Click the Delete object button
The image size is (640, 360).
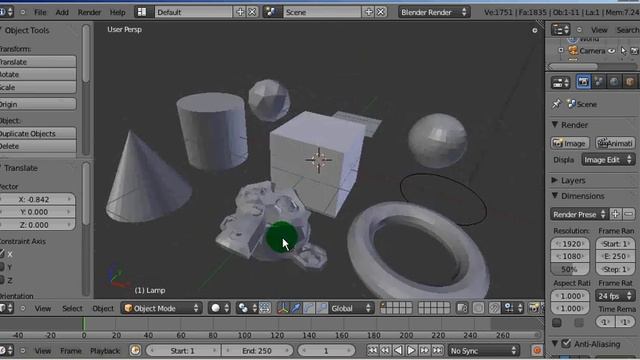click(38, 146)
